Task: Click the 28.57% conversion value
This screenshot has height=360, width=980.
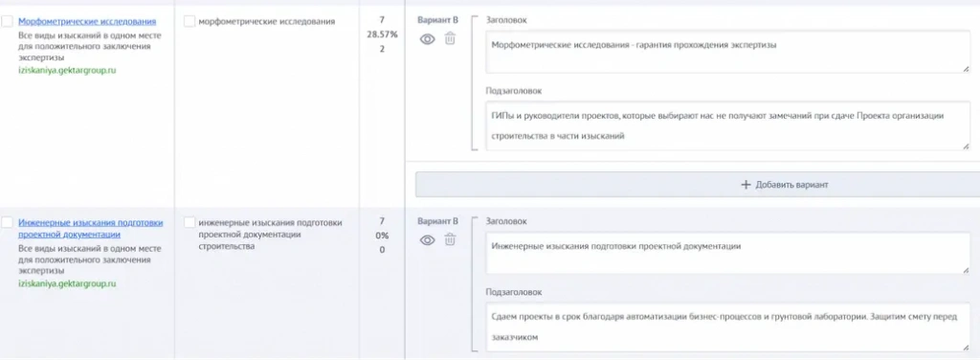Action: (382, 34)
